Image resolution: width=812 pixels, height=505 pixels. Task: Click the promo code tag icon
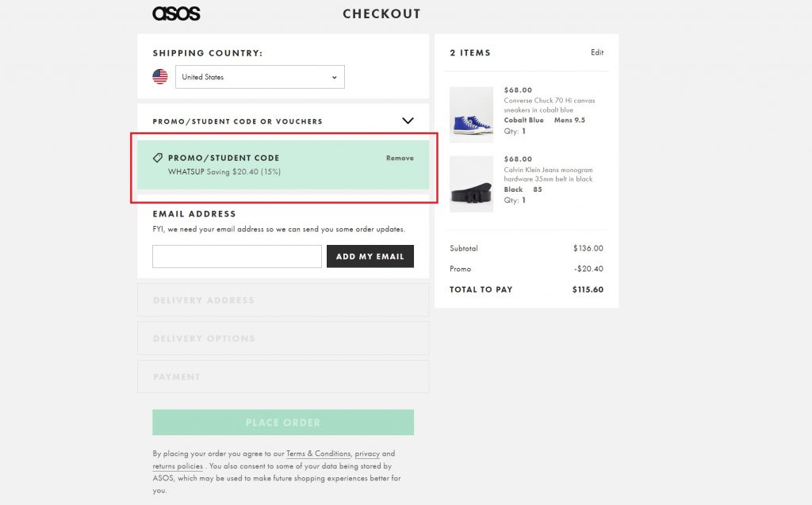158,158
